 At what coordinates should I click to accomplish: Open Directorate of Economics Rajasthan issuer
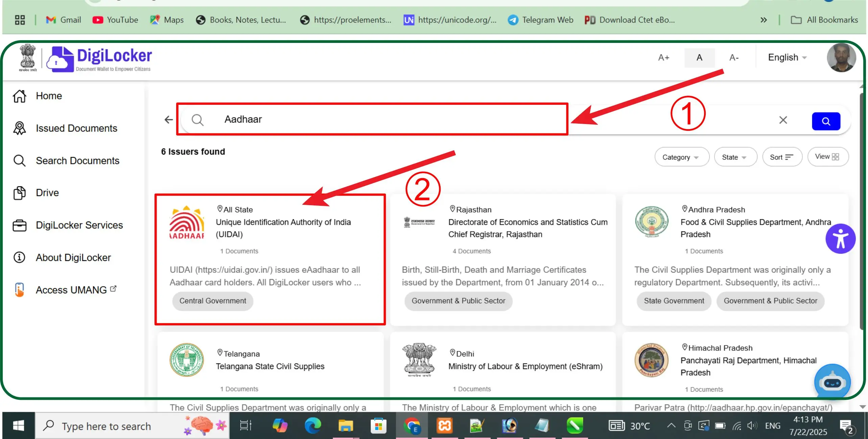click(x=502, y=260)
